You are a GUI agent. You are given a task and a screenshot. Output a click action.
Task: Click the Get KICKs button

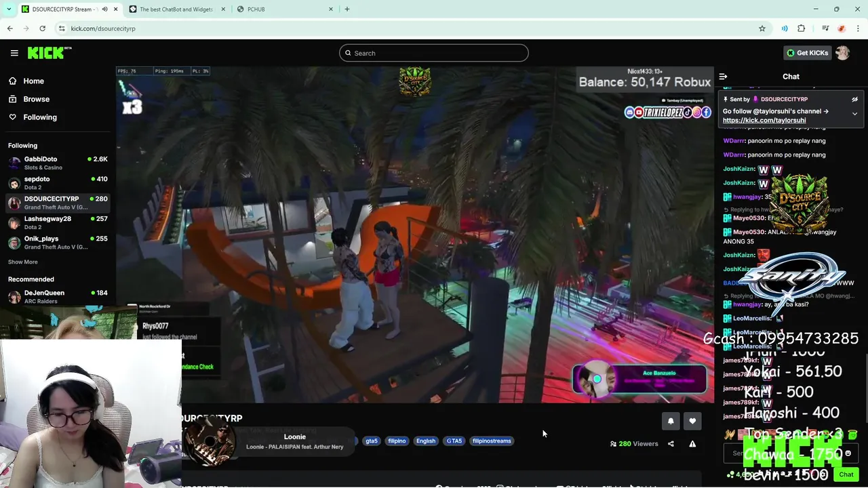click(807, 53)
